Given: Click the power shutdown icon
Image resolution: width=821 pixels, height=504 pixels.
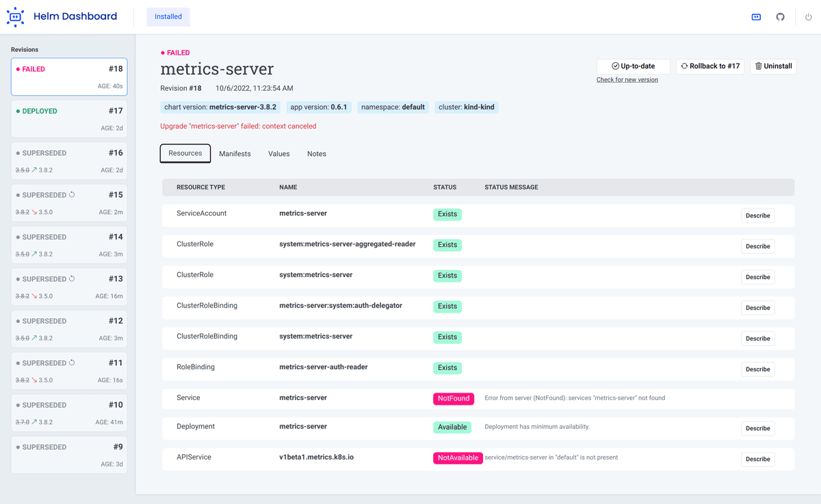Looking at the screenshot, I should 808,17.
